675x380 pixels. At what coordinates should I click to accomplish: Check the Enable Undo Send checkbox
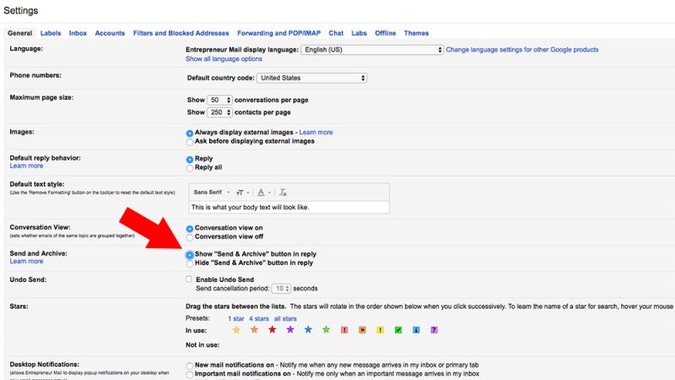point(189,279)
